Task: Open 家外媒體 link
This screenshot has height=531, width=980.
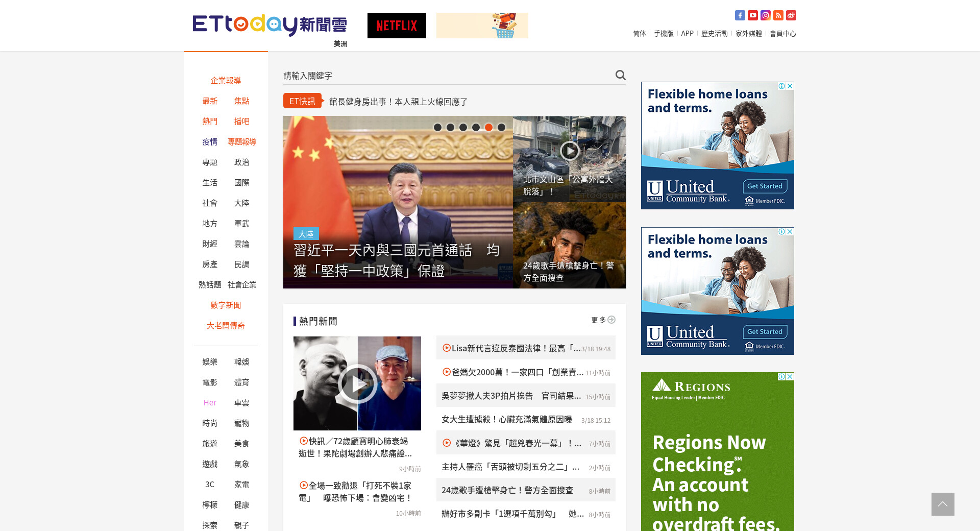Action: 749,34
